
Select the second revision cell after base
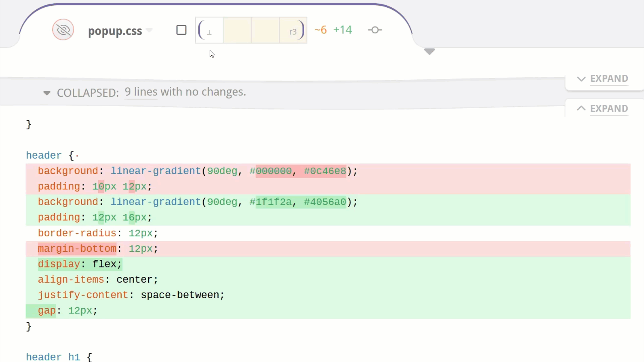[x=237, y=31]
